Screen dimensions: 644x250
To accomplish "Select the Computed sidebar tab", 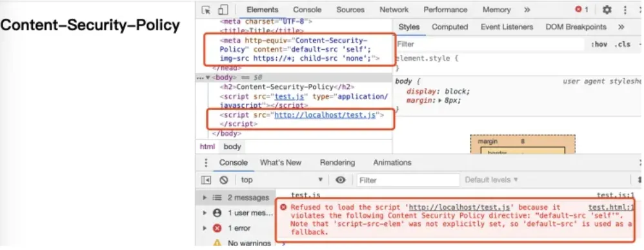I will (450, 27).
